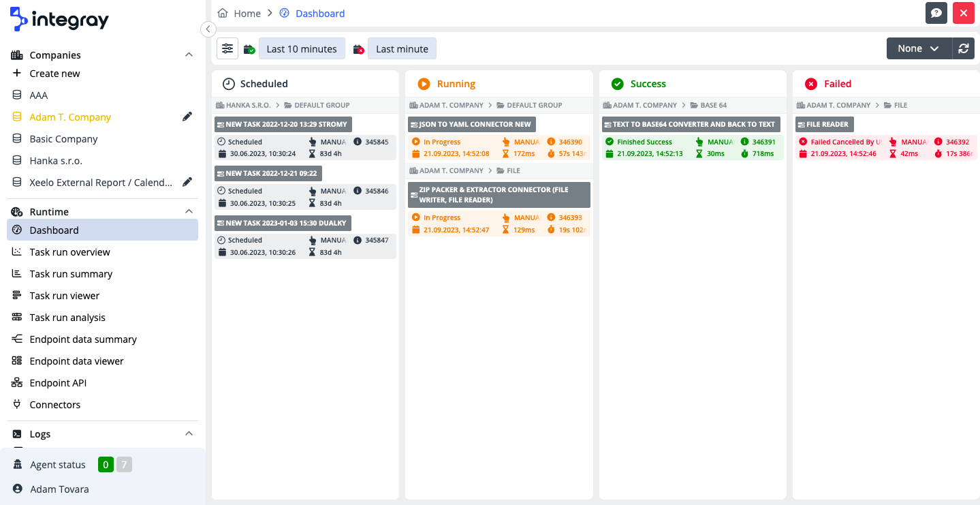Collapse the Runtime section chevron

point(189,211)
